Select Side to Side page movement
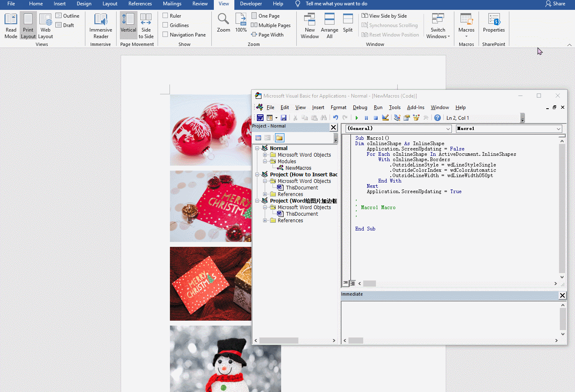575x392 pixels. point(146,26)
